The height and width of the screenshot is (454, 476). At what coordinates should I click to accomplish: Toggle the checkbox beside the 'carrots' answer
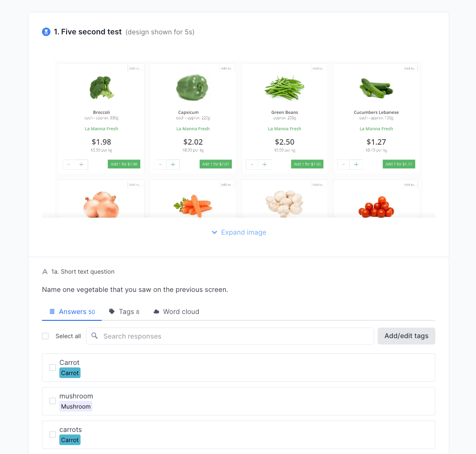pyautogui.click(x=53, y=434)
